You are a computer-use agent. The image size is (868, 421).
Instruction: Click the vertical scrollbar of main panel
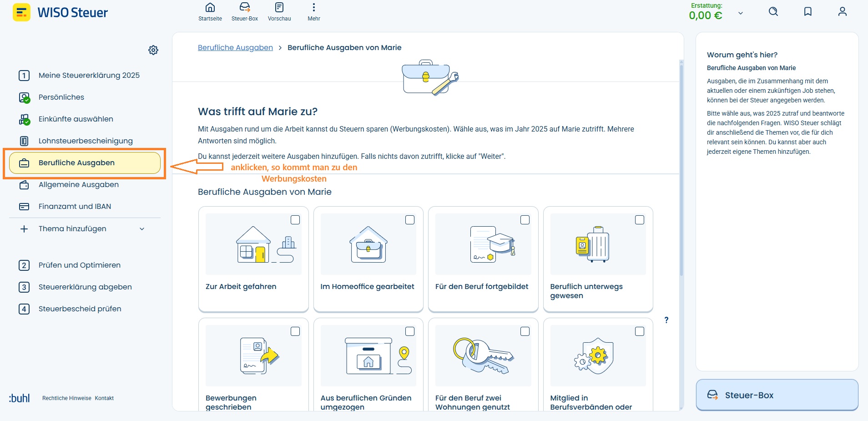(681, 168)
